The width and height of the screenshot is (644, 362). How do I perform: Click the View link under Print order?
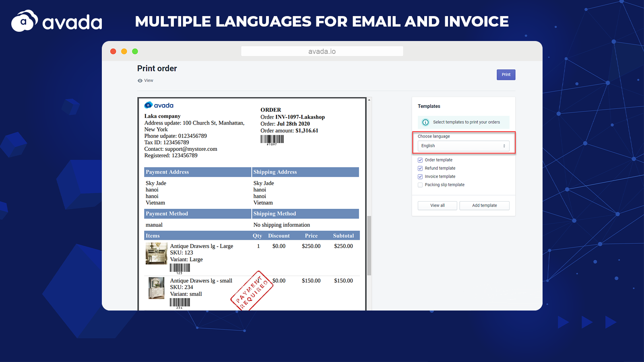[x=149, y=81]
